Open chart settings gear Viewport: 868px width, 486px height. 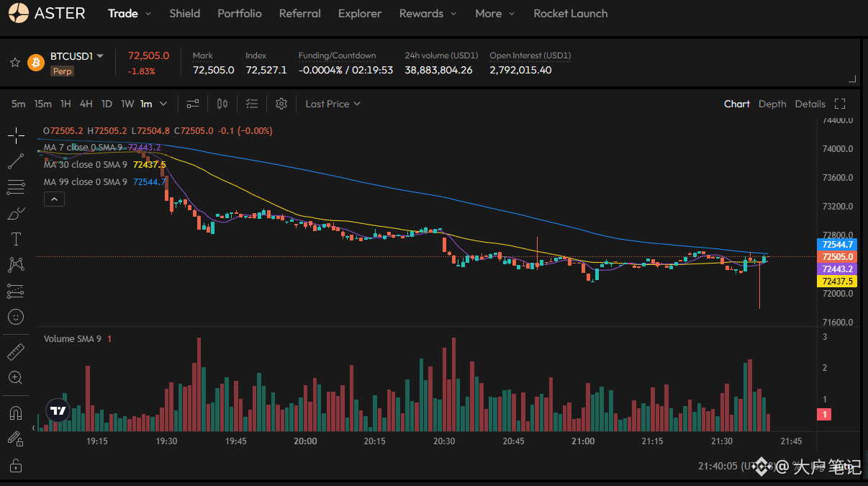tap(281, 104)
